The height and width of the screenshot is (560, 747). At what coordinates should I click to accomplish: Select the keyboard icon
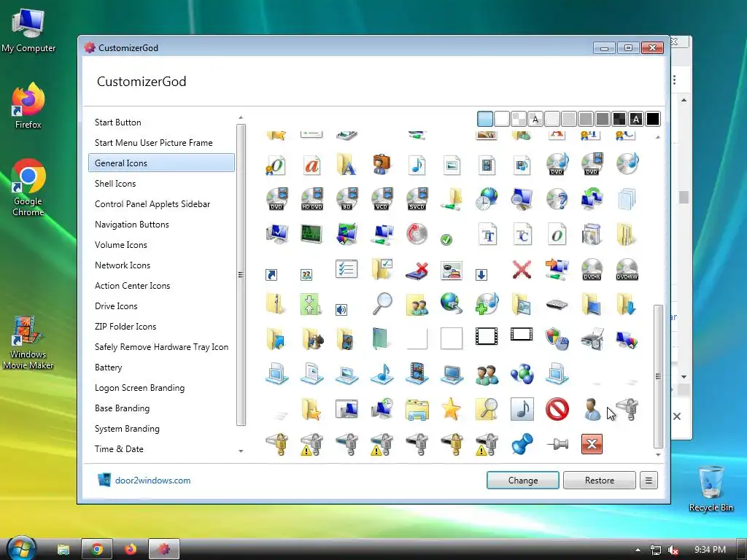tap(557, 305)
